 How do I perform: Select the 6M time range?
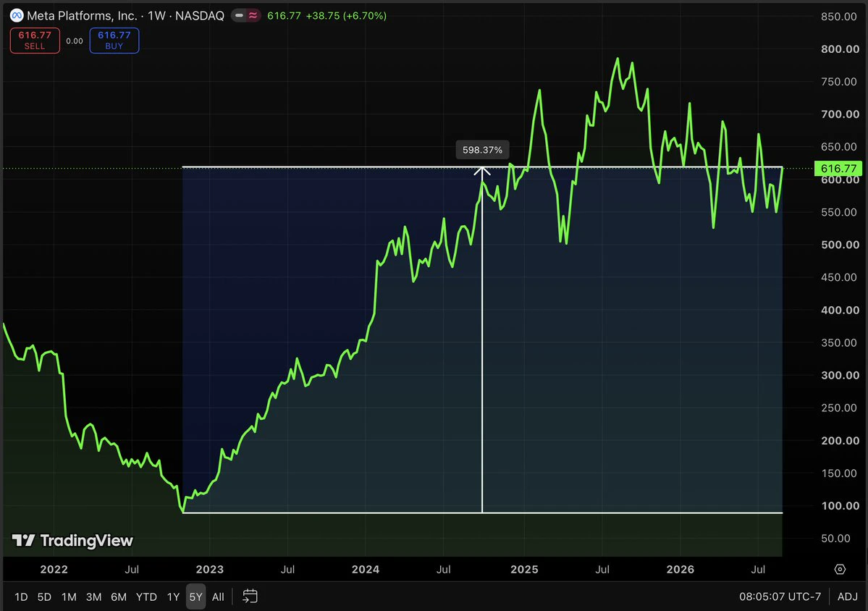[119, 597]
